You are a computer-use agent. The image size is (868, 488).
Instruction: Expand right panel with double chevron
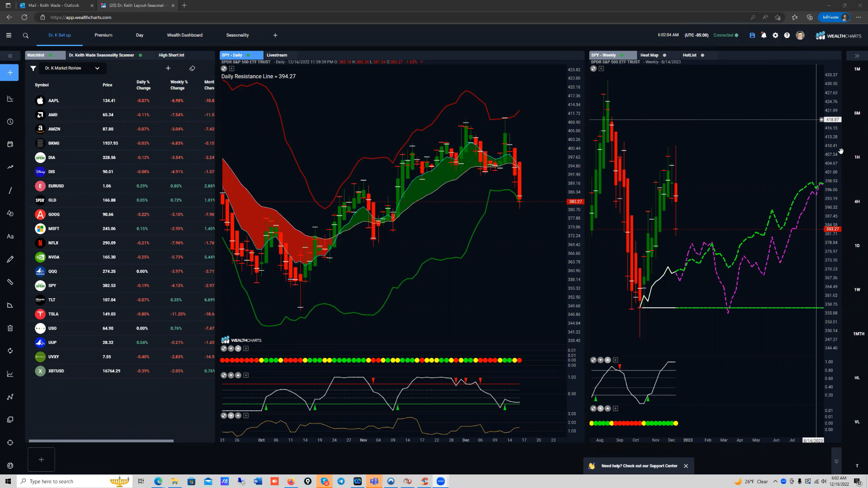pyautogui.click(x=857, y=56)
